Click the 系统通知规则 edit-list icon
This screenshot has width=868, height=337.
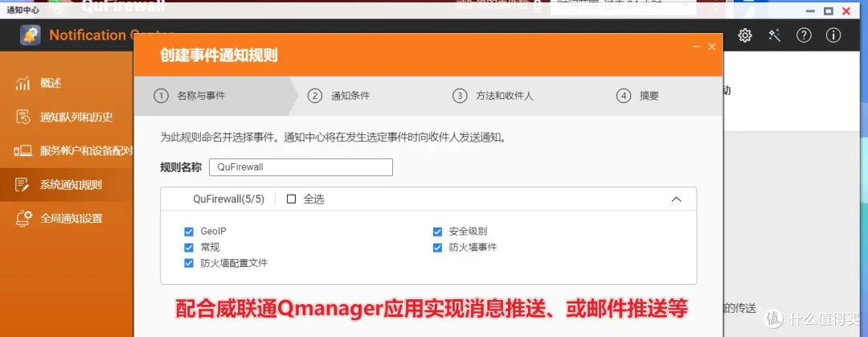23,184
